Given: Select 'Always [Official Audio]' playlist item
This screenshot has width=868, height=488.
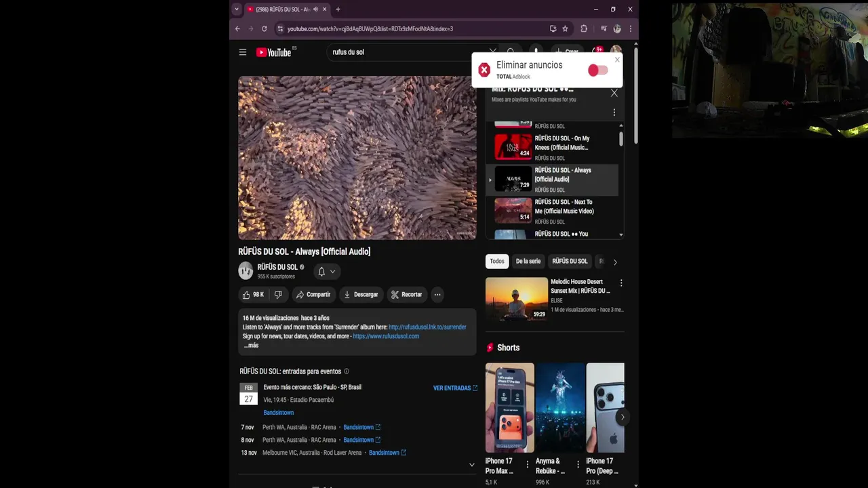Looking at the screenshot, I should [x=552, y=180].
